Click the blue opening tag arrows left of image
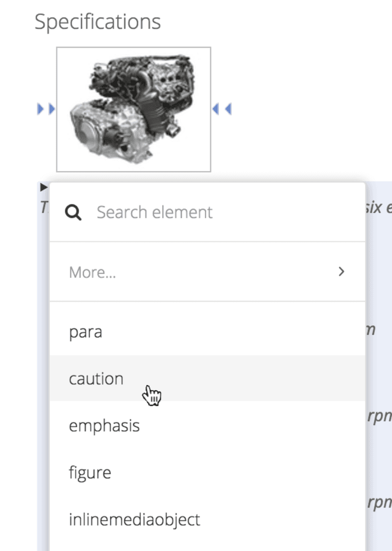The height and width of the screenshot is (551, 392). [46, 109]
